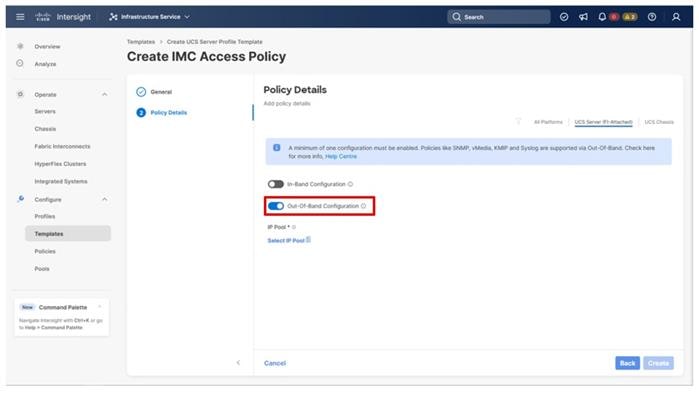The height and width of the screenshot is (393, 699).
Task: Open the hamburger navigation menu
Action: [20, 17]
